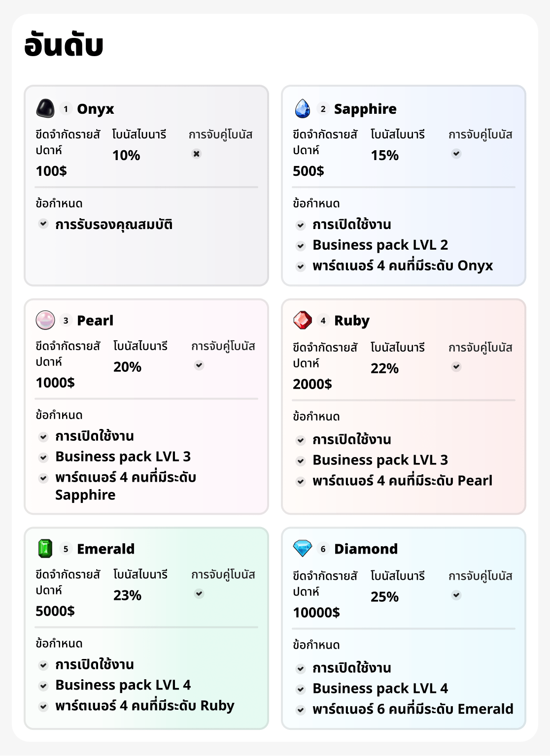
Task: Select the Emerald gem icon
Action: (x=46, y=548)
